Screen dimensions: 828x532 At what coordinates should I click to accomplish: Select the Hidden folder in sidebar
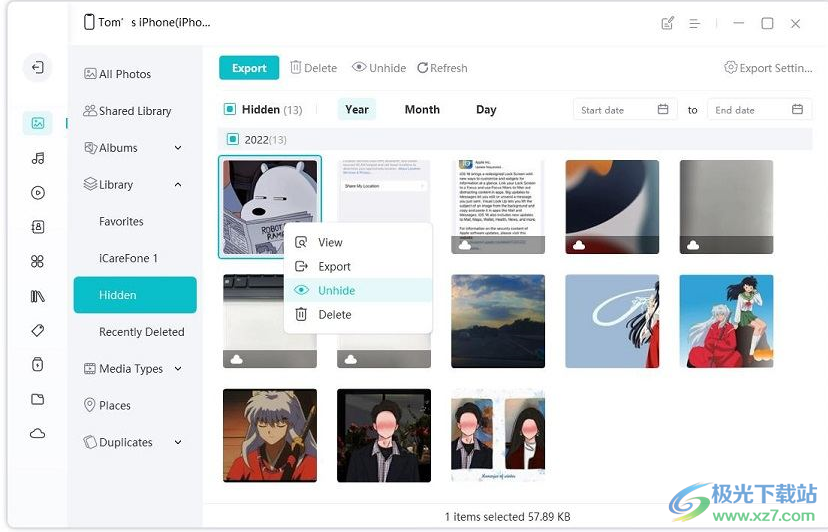pos(135,295)
